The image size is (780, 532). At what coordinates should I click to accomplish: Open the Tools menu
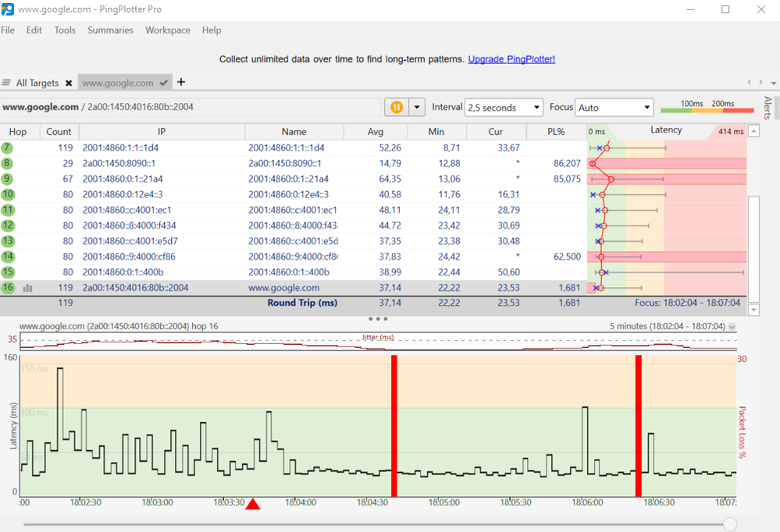(x=65, y=30)
